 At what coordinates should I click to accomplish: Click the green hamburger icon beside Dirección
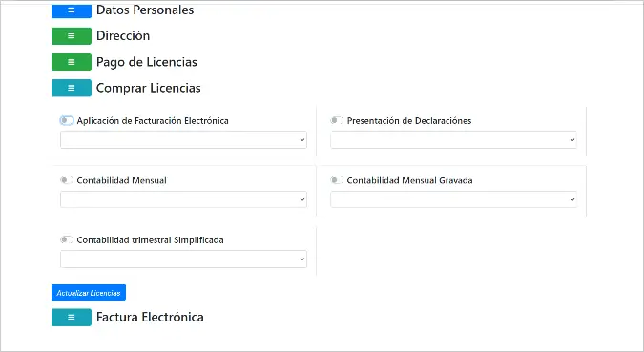point(72,36)
